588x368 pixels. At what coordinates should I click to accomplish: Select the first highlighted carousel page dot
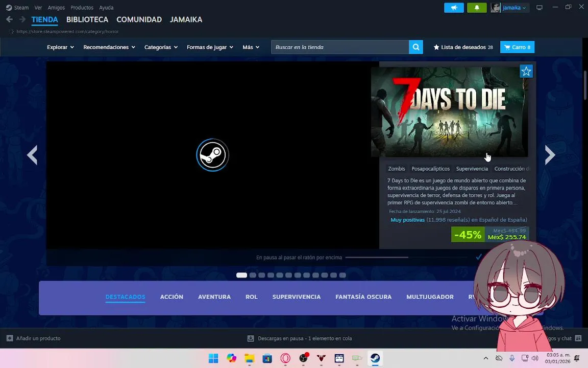point(241,275)
